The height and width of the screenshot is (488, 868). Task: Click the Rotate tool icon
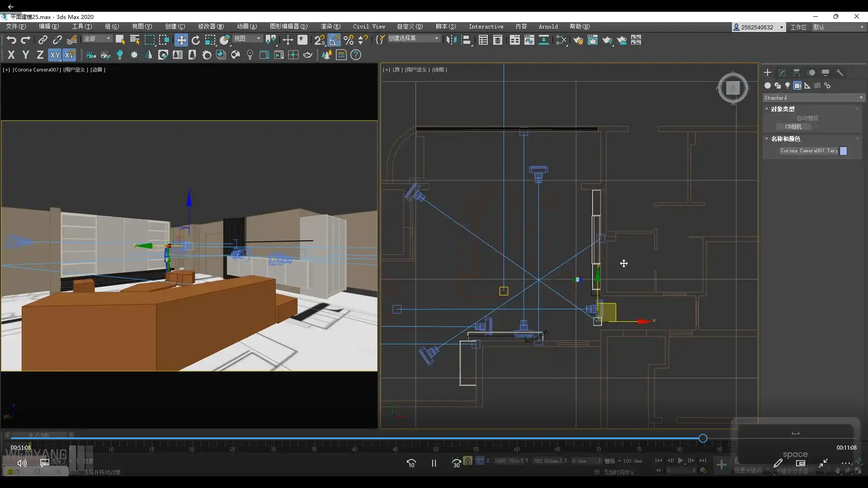coord(195,40)
